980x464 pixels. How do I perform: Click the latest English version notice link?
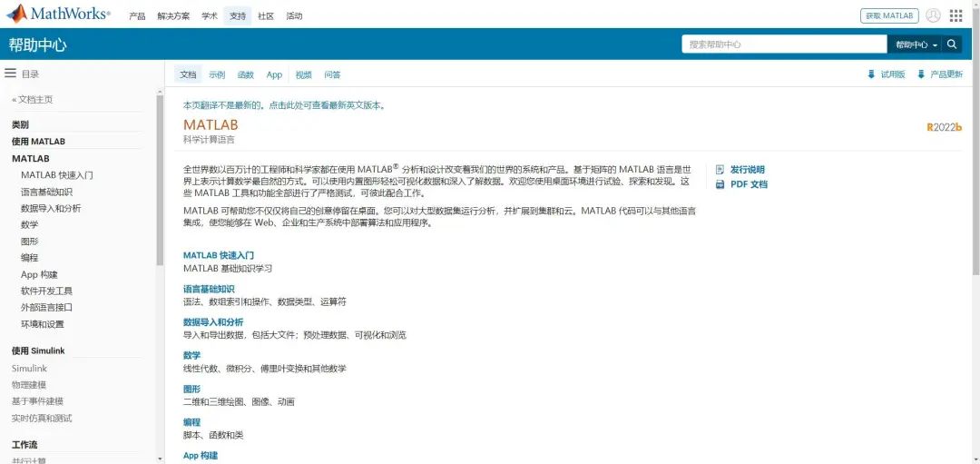pyautogui.click(x=284, y=105)
